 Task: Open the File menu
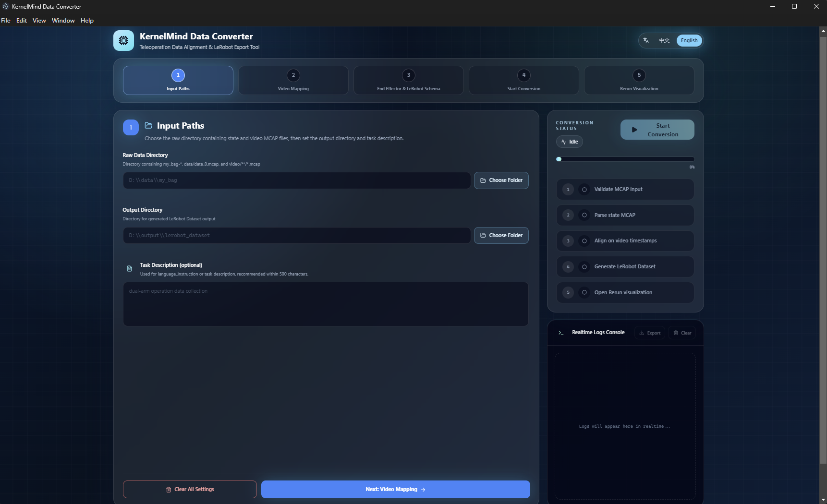tap(6, 20)
